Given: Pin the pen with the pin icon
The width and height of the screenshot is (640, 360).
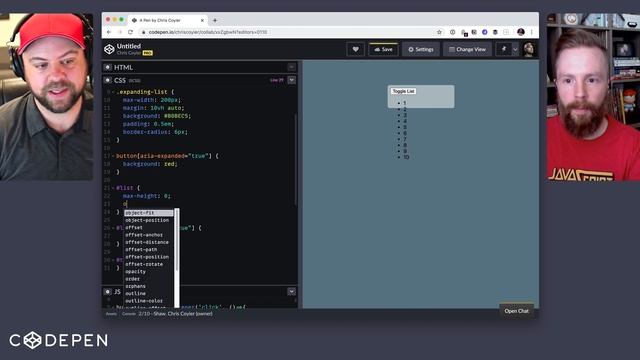Looking at the screenshot, I should point(504,49).
